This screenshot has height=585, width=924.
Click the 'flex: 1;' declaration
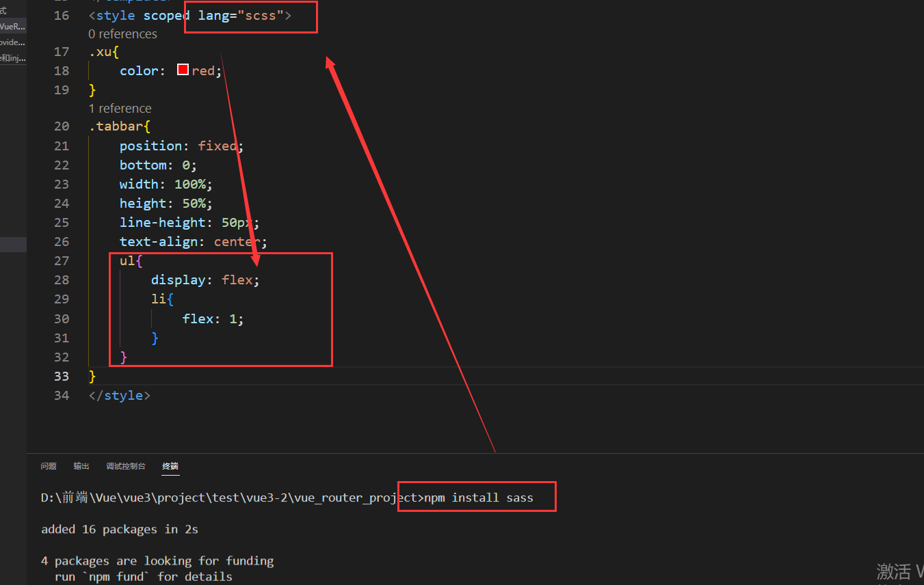(213, 318)
